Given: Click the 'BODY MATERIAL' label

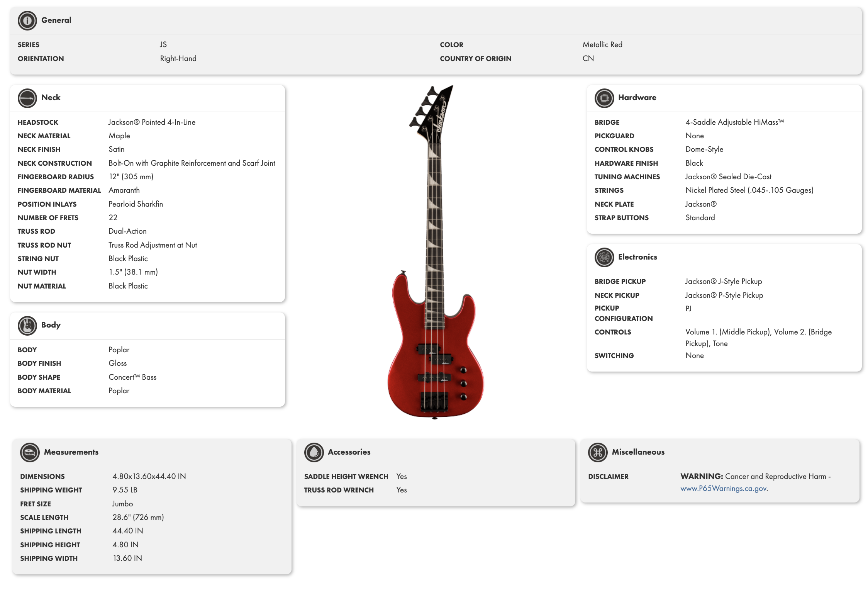Looking at the screenshot, I should (44, 390).
